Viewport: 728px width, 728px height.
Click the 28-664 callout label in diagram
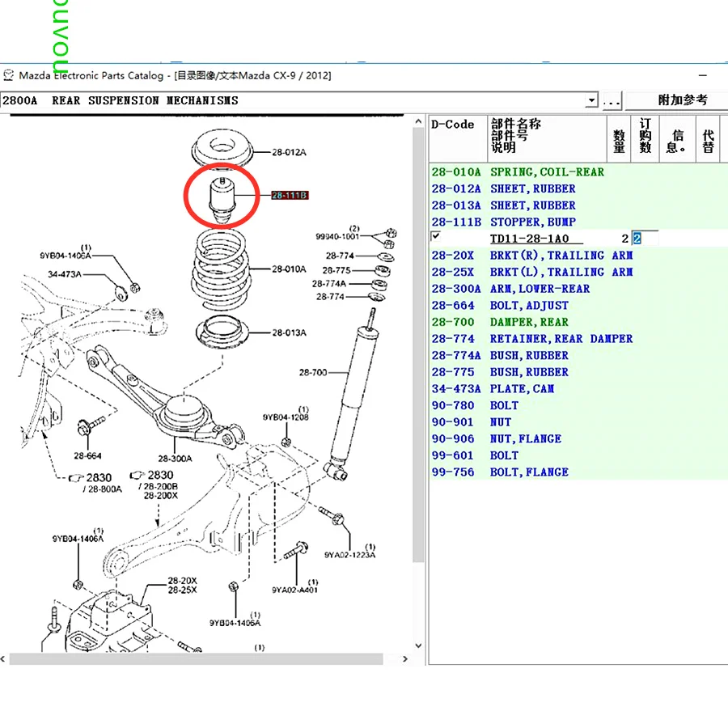coord(87,456)
